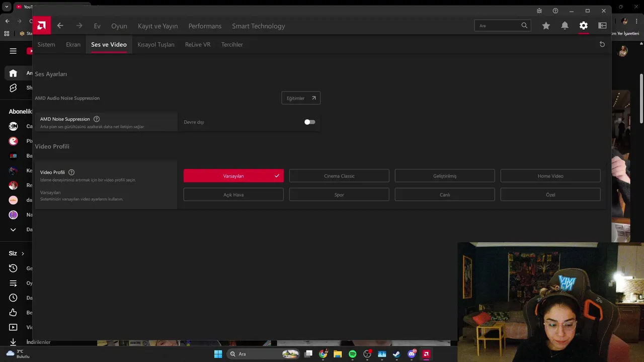Choose the Spor video profile
Image resolution: width=644 pixels, height=362 pixels.
(339, 195)
